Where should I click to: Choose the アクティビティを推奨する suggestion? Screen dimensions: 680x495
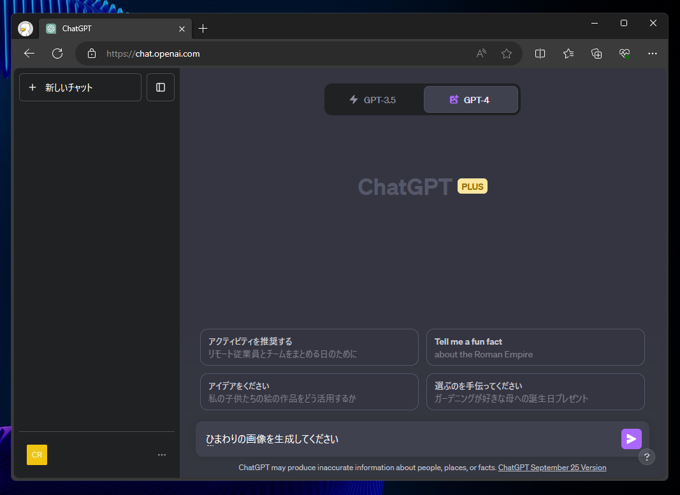pos(309,347)
